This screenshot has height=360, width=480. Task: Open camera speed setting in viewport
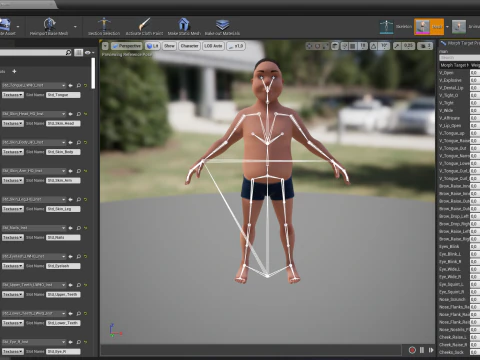point(425,46)
